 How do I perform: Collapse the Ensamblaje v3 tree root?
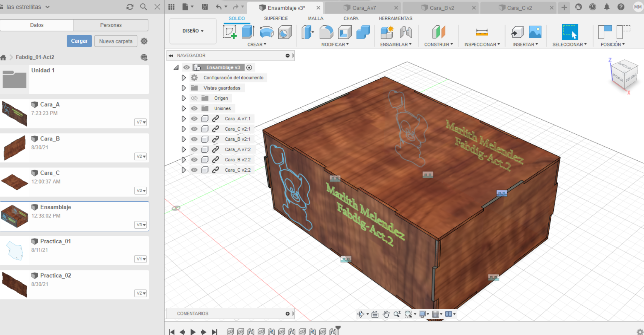pos(176,67)
